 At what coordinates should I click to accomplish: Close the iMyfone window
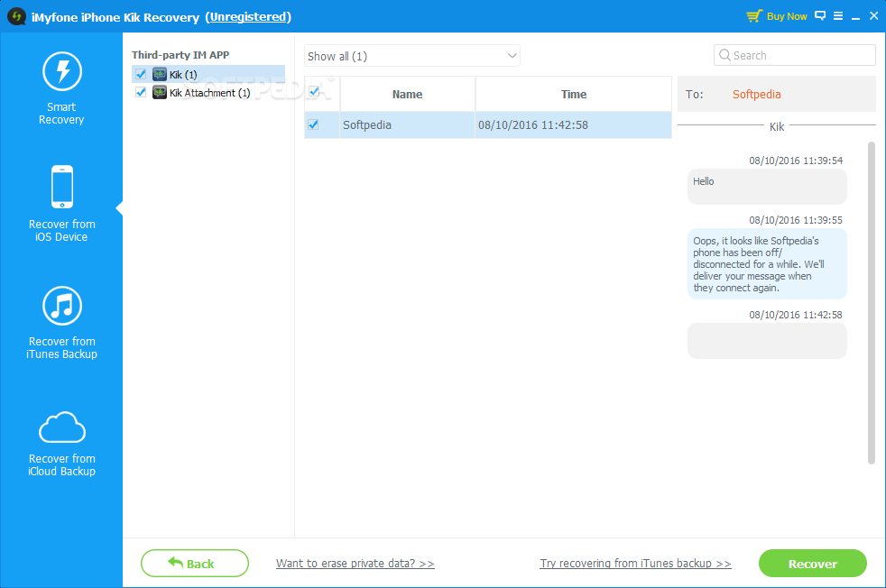tap(873, 16)
